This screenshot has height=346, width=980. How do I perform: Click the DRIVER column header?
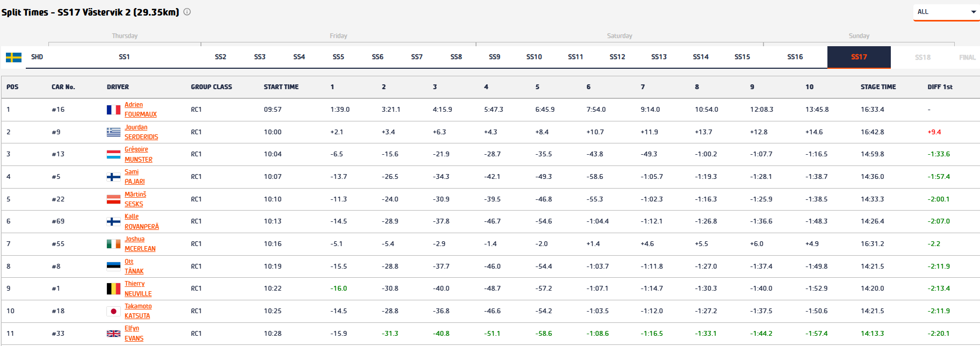click(118, 87)
